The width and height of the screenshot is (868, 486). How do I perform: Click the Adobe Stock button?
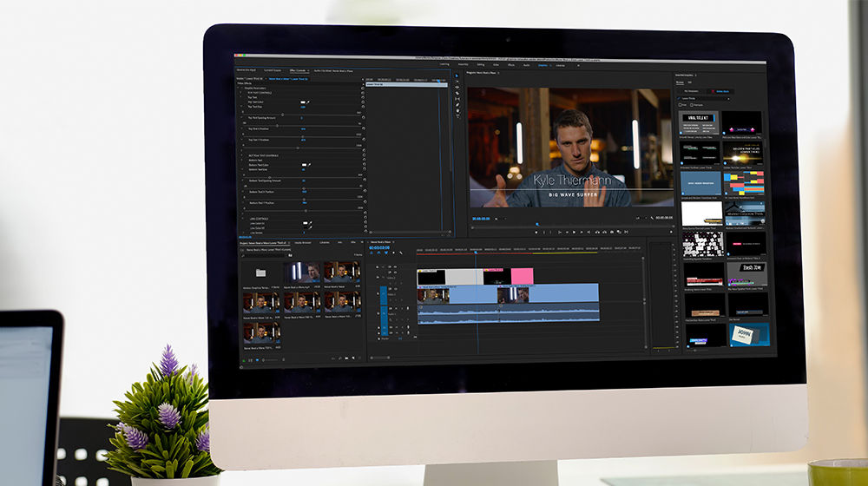pos(720,91)
